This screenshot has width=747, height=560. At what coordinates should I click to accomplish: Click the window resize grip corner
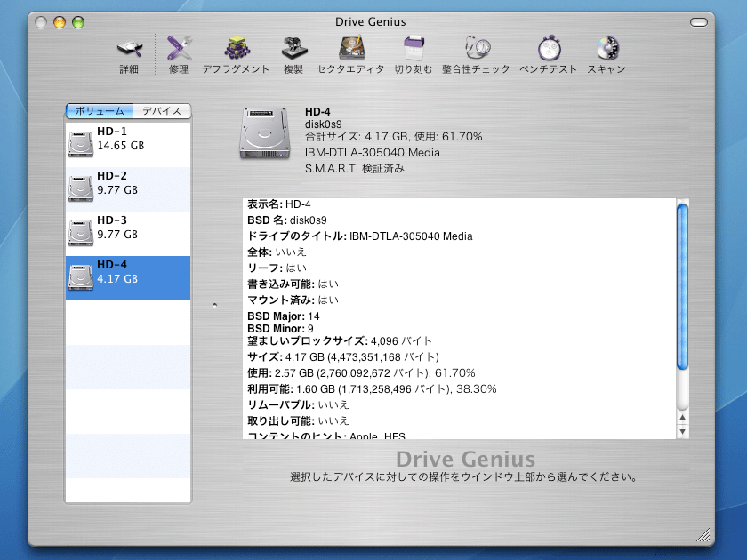tap(703, 535)
